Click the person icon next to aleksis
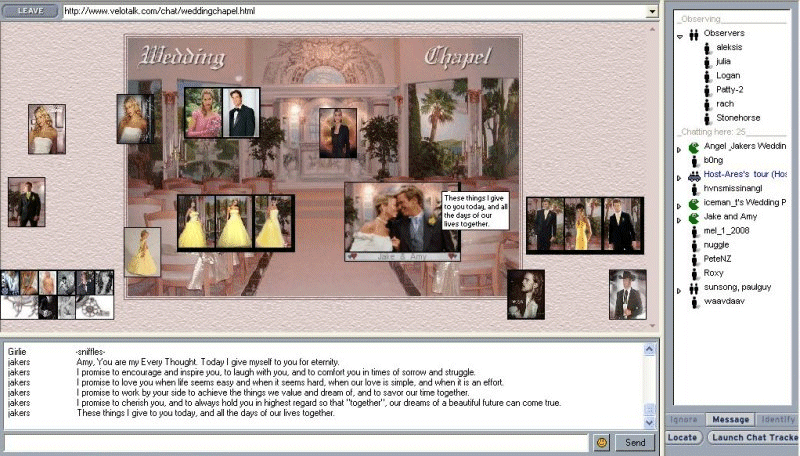This screenshot has width=800, height=456. click(x=707, y=47)
